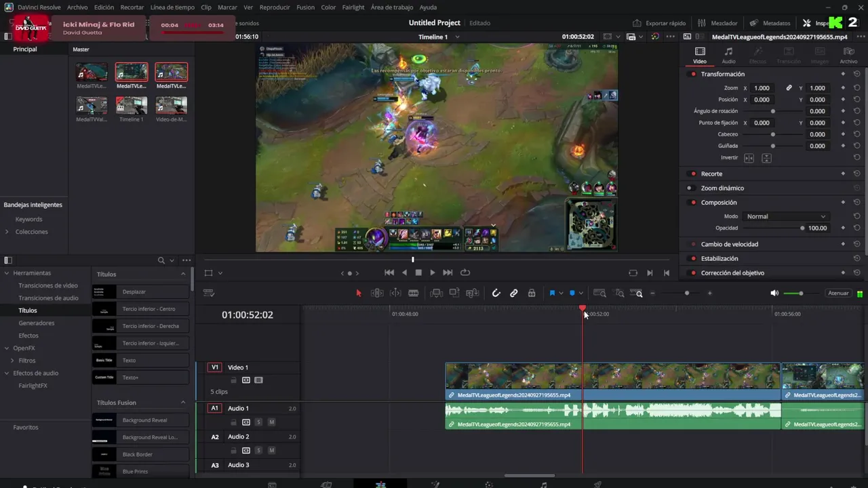Activate the Trim edit mode tool
868x488 pixels.
point(377,293)
